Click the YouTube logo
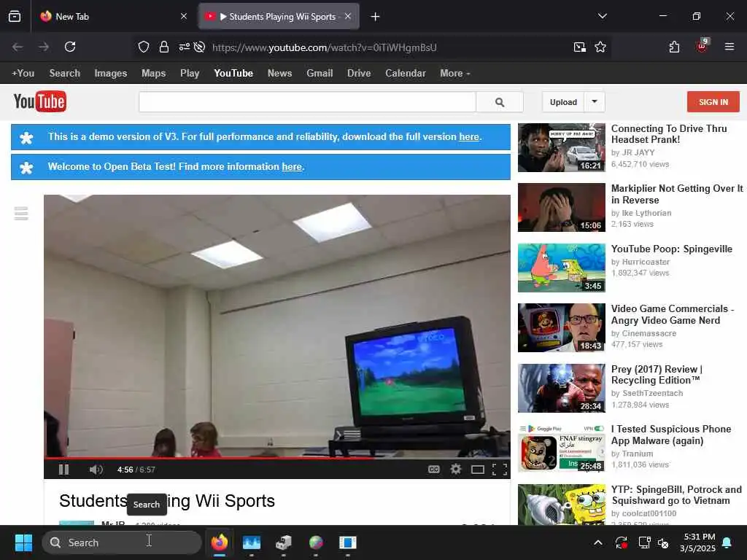The height and width of the screenshot is (560, 747). pos(40,101)
